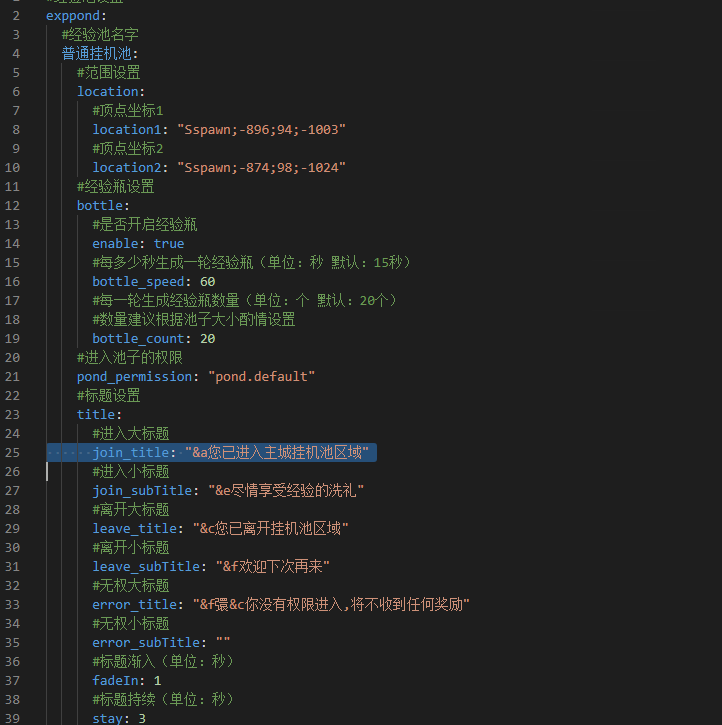Click the 普通挂机池 pool name key
This screenshot has height=725, width=722.
coord(99,53)
